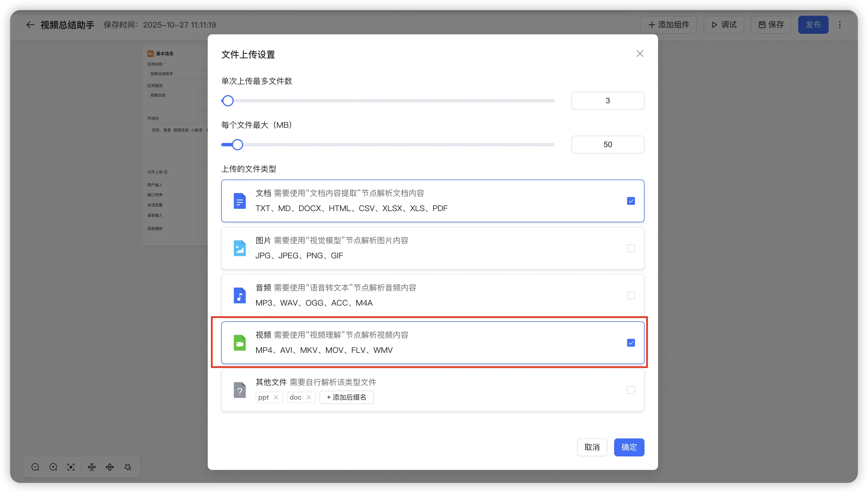Screen dimensions: 868x493
Task: Click the 取消 cancel button
Action: tap(592, 447)
